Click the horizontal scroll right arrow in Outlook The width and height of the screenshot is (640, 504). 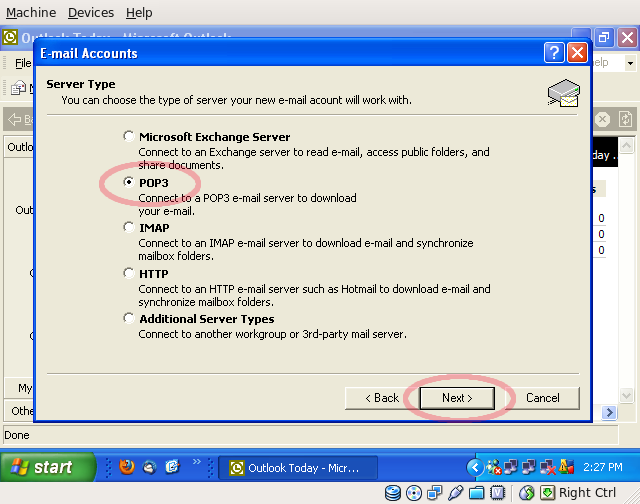[x=609, y=413]
